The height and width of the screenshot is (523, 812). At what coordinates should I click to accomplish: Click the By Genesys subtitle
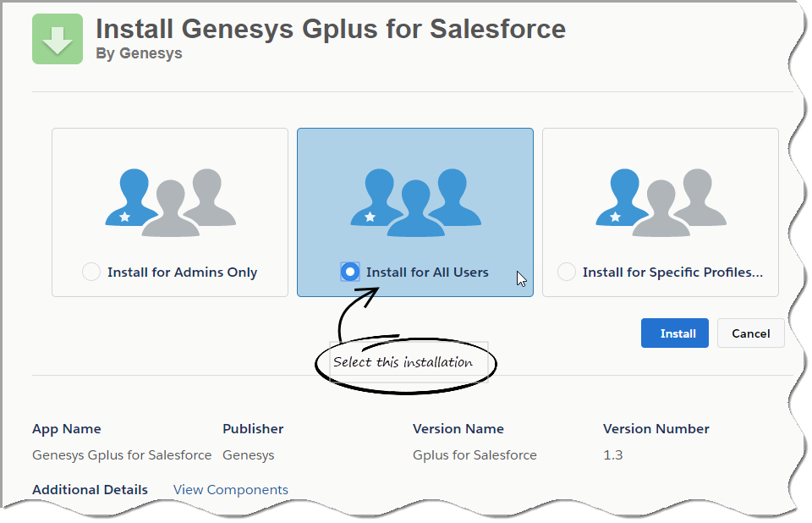click(x=139, y=53)
